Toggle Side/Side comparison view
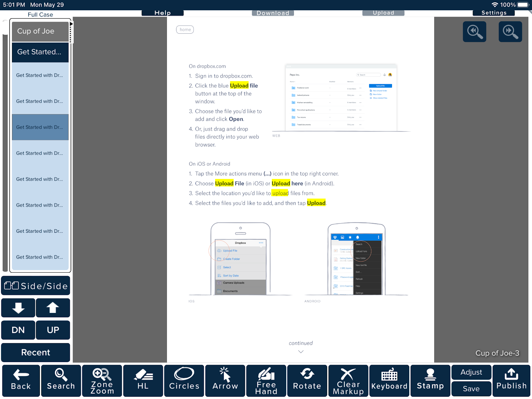Viewport: 532px width, 399px height. coord(36,286)
